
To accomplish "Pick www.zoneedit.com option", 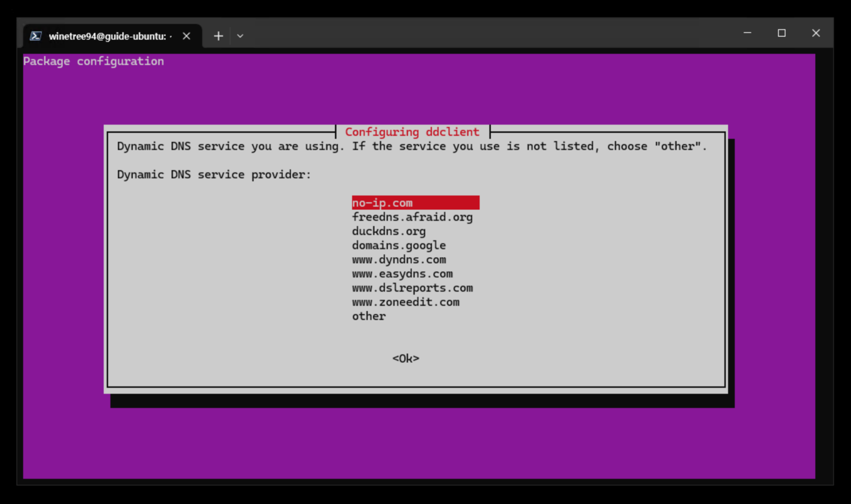I will click(406, 302).
